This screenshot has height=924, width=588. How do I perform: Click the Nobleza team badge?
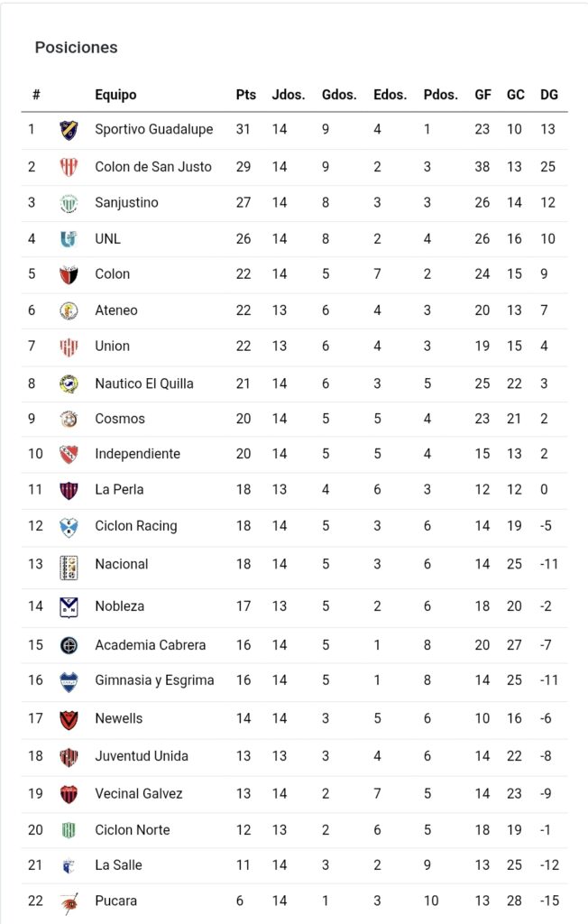point(69,606)
